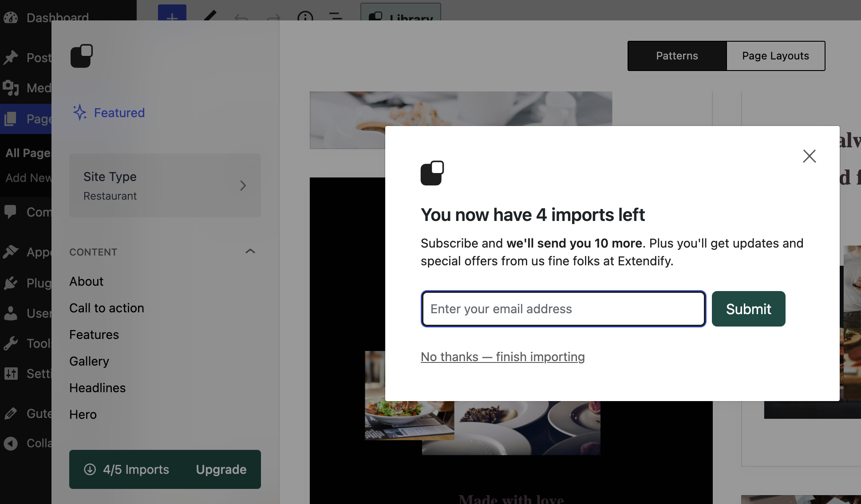
Task: Click the food plates thumbnail image
Action: point(510,428)
